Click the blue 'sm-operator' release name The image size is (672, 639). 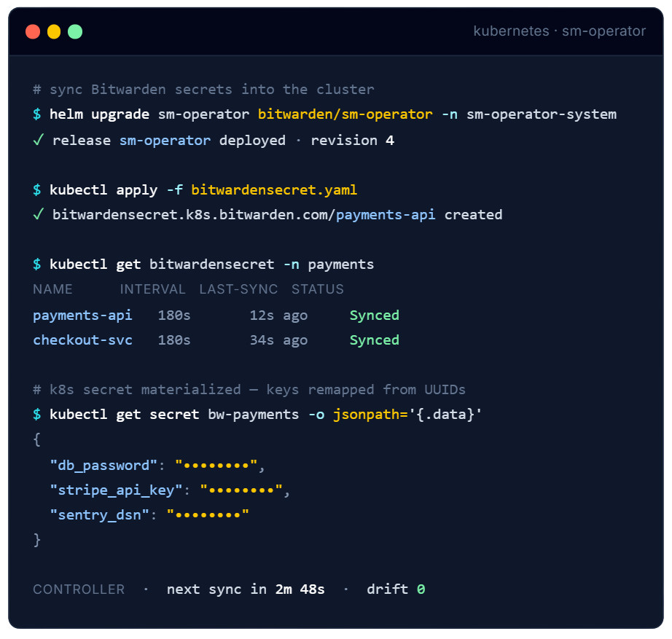click(x=165, y=141)
